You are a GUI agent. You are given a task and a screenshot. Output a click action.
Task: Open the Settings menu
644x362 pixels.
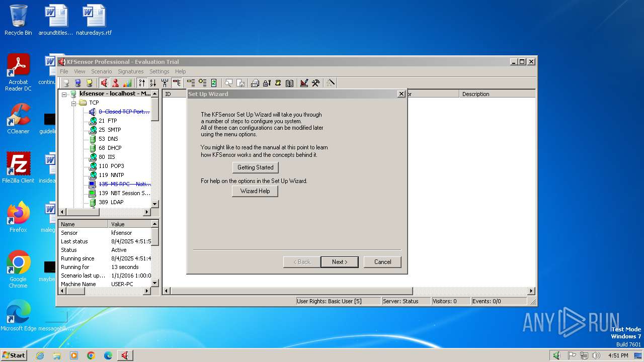159,71
